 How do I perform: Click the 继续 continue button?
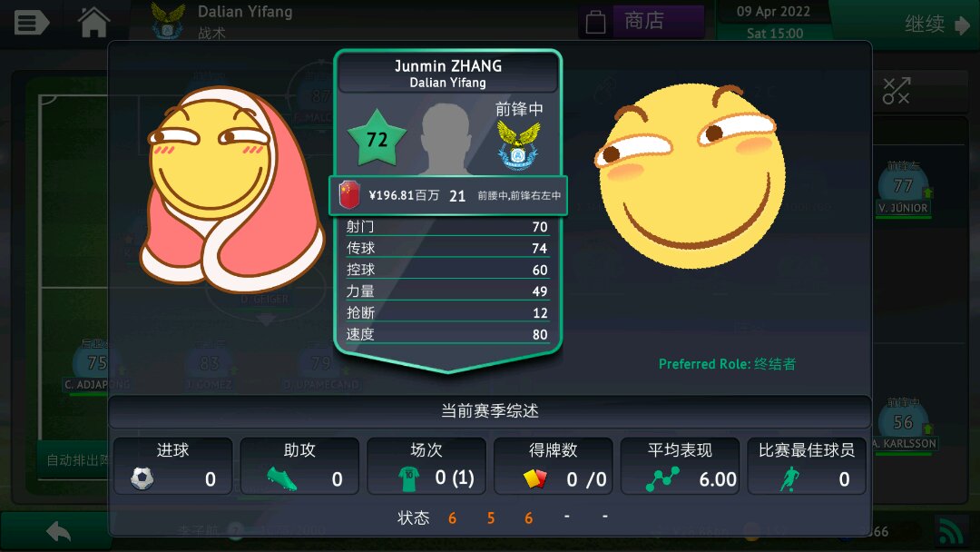[936, 25]
